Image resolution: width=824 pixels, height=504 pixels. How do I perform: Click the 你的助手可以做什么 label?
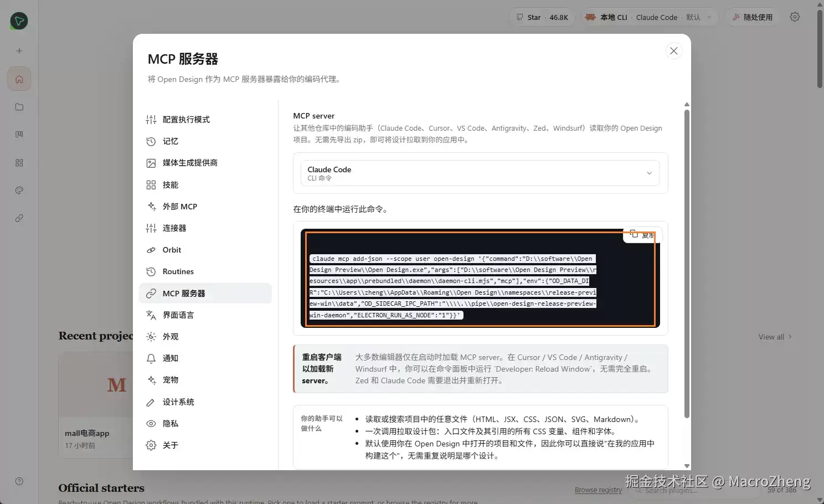point(322,424)
